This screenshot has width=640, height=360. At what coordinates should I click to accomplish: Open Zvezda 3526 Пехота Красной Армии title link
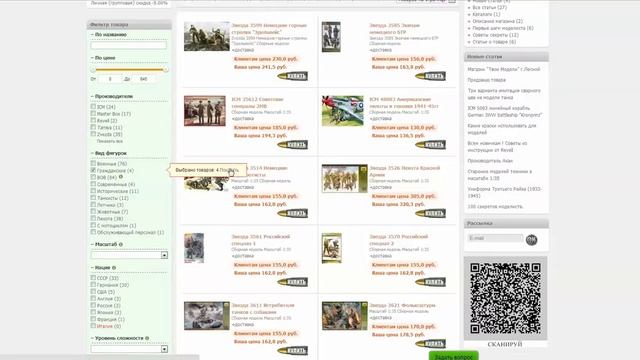point(404,171)
